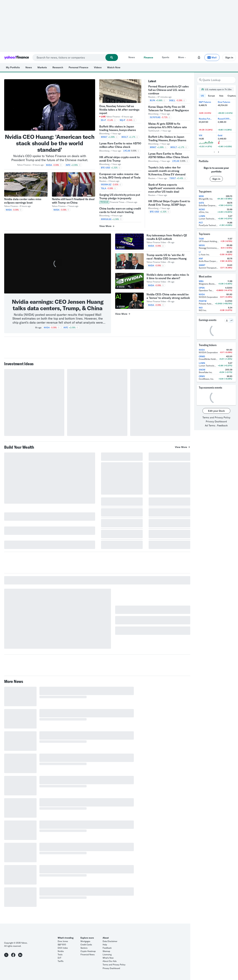This screenshot has height=980, width=238.
Task: Open the Facebook footer icon
Action: (13, 955)
